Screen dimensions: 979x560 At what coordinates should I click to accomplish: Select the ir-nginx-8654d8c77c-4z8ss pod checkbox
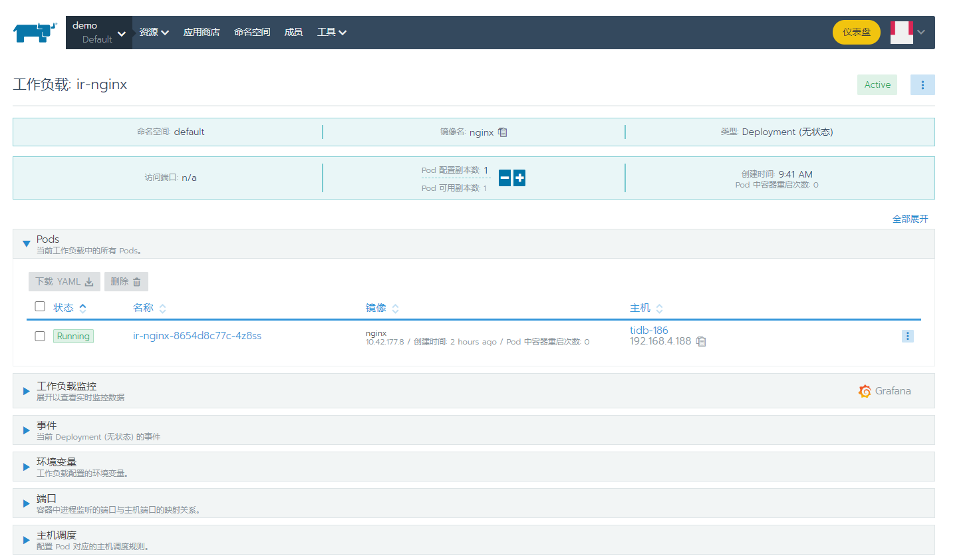tap(40, 336)
